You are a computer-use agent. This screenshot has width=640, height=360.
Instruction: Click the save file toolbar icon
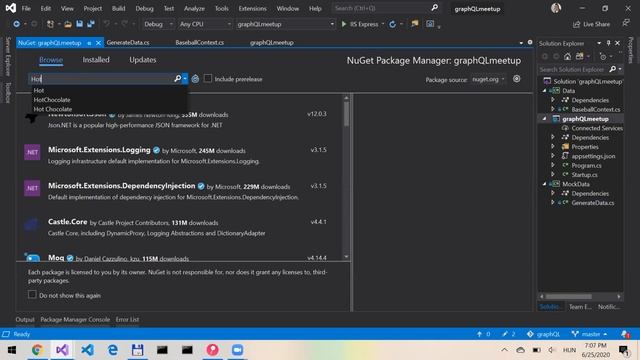pyautogui.click(x=79, y=24)
